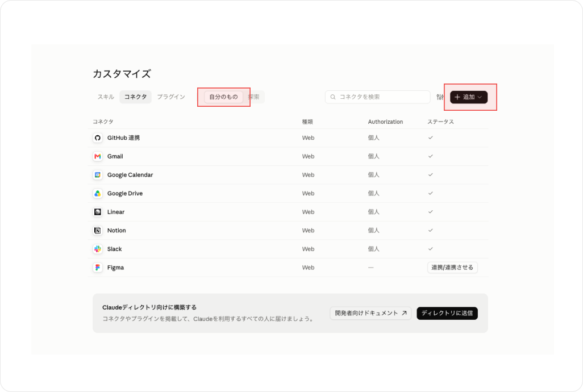The height and width of the screenshot is (392, 583).
Task: Click the ステータス column header
Action: pos(440,122)
